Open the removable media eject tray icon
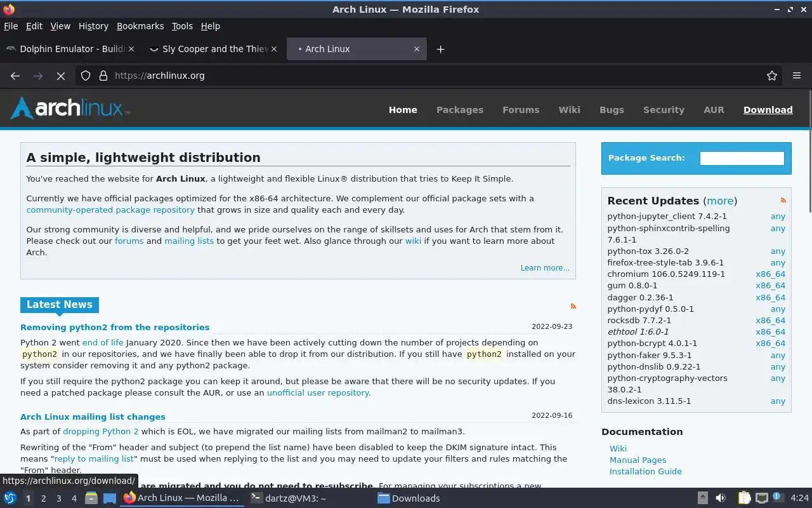The height and width of the screenshot is (508, 812). pyautogui.click(x=702, y=498)
